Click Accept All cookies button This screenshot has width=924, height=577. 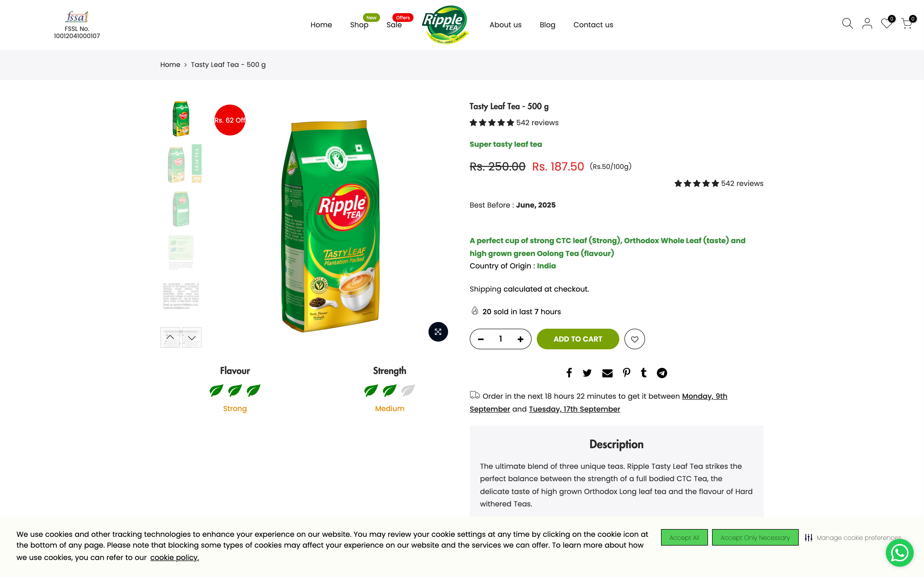tap(684, 537)
